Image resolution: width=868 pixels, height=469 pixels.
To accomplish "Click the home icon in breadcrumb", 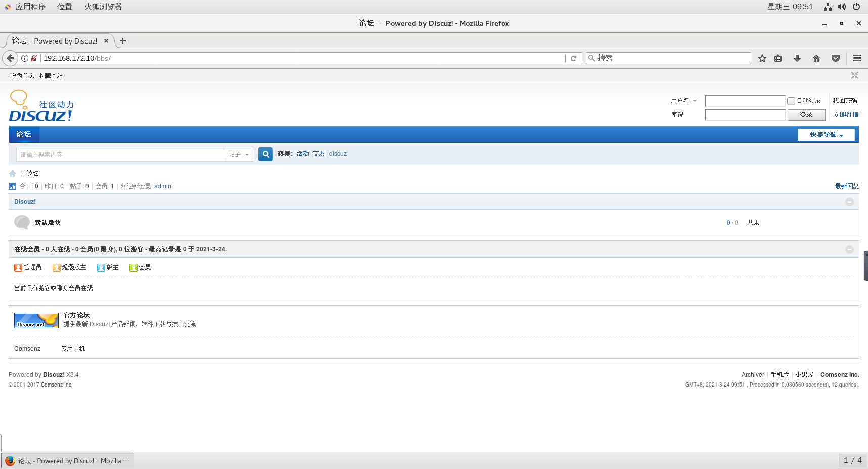I will [x=13, y=174].
